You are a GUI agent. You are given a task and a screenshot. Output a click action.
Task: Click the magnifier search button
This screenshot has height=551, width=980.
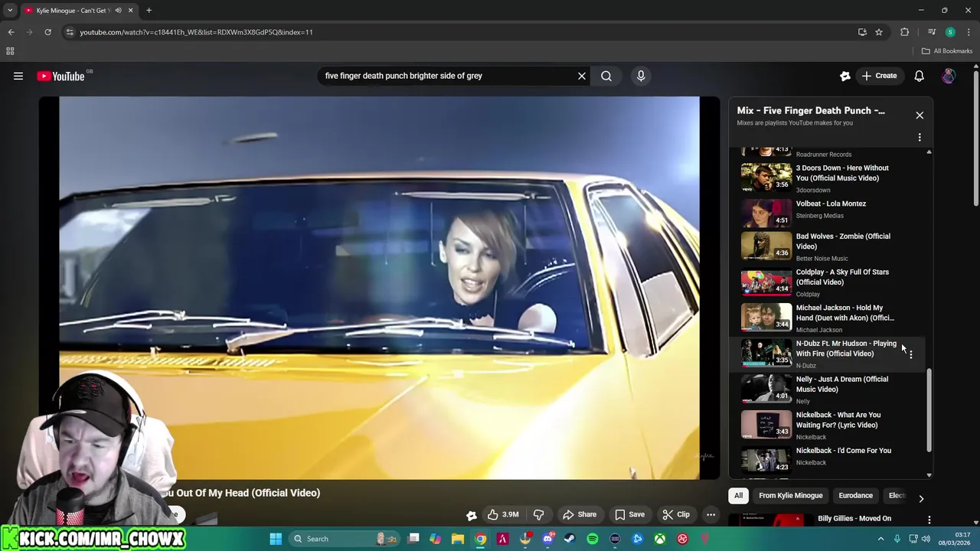(x=606, y=76)
